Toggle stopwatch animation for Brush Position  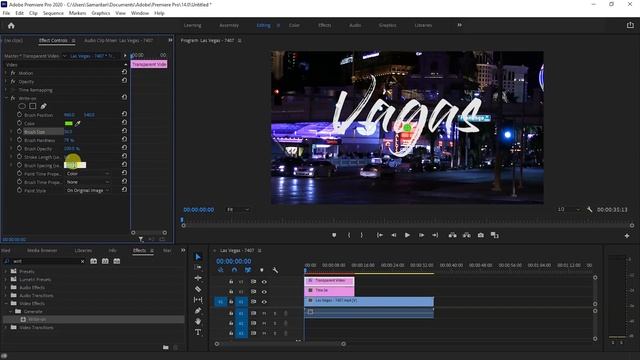click(x=19, y=115)
